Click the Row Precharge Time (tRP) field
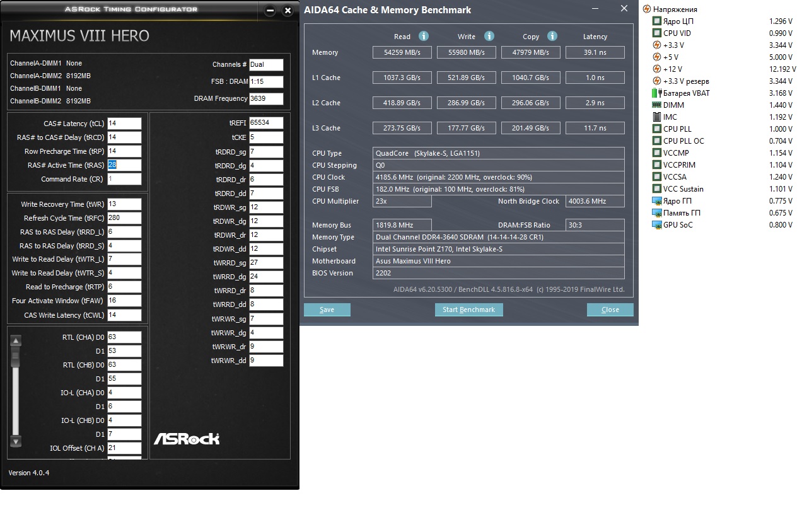This screenshot has height=532, width=802. coord(124,151)
